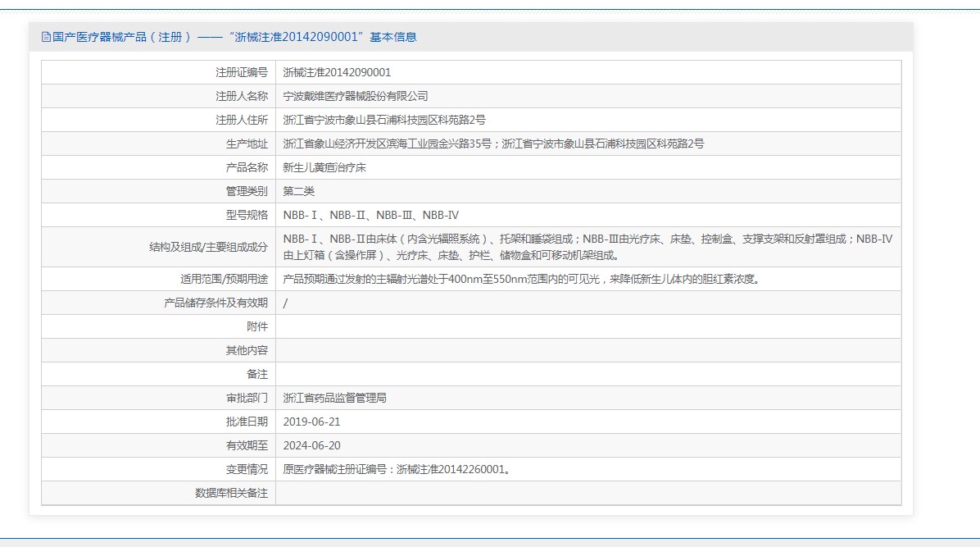Select the change note 原医疗器械注册证编号：浙械注准20142260001

(397, 469)
